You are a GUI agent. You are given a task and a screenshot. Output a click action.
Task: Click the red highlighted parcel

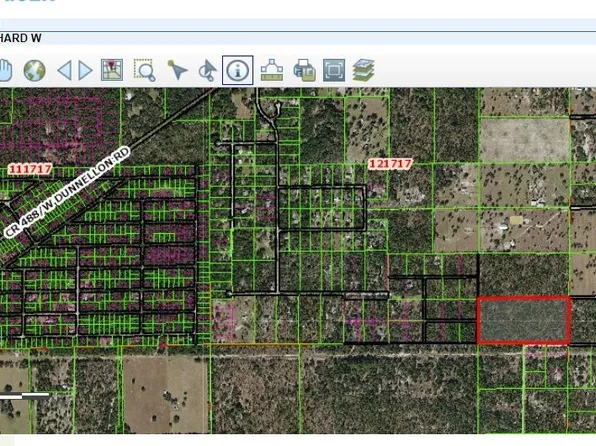click(x=524, y=321)
